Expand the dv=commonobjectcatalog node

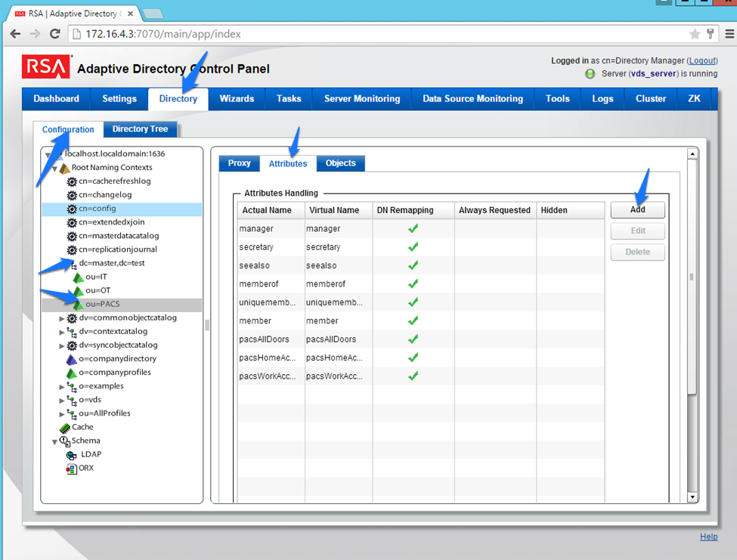coord(61,318)
